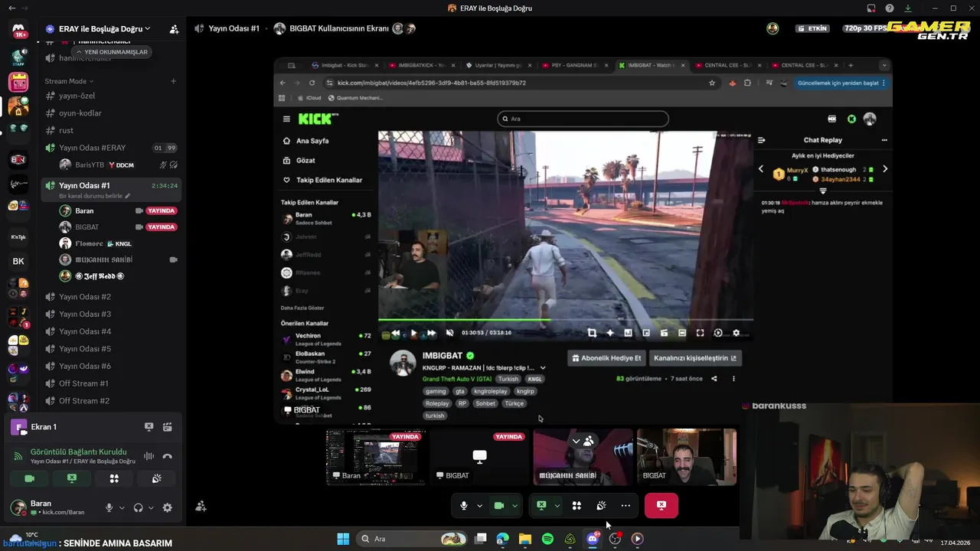
Task: Toggle noise suppression waveform icon
Action: point(149,456)
